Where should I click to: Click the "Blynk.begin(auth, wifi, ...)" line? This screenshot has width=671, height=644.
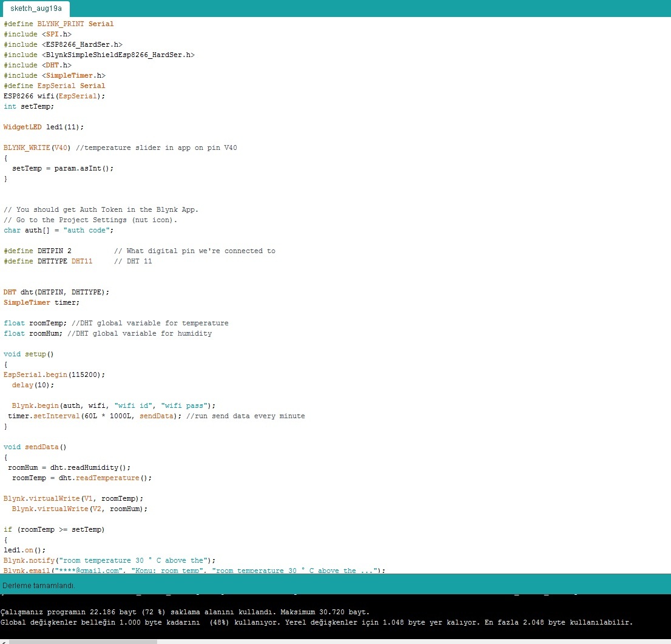pos(114,405)
